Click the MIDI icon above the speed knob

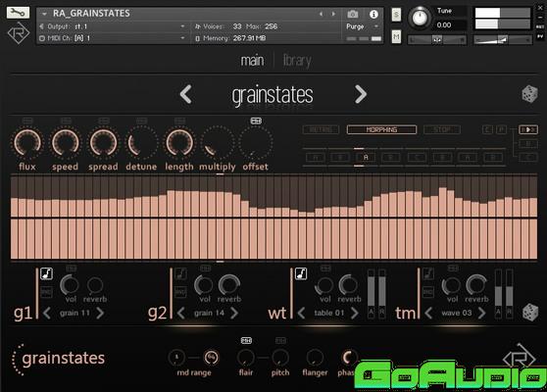tap(66, 121)
